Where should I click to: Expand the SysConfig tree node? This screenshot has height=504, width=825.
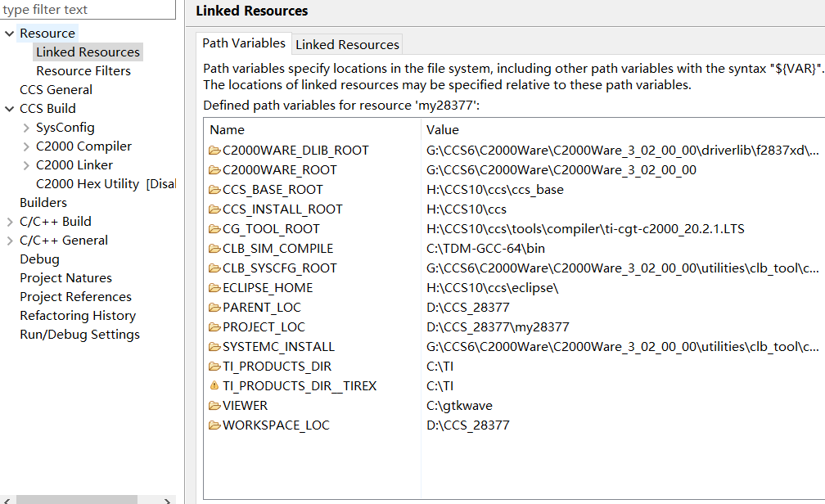coord(25,127)
